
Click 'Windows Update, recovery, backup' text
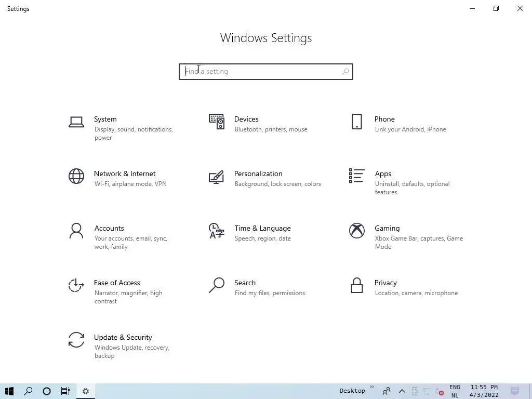click(131, 352)
